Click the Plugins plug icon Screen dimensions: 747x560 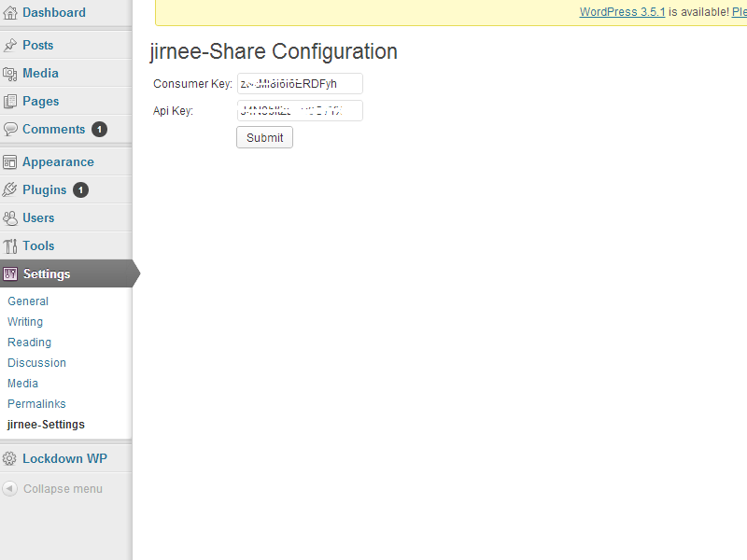(10, 189)
